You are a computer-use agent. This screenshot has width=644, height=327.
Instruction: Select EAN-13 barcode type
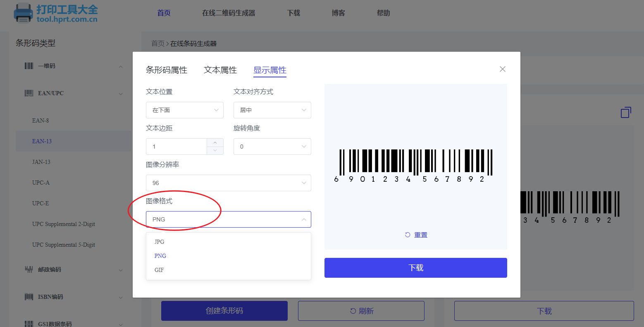(x=74, y=141)
